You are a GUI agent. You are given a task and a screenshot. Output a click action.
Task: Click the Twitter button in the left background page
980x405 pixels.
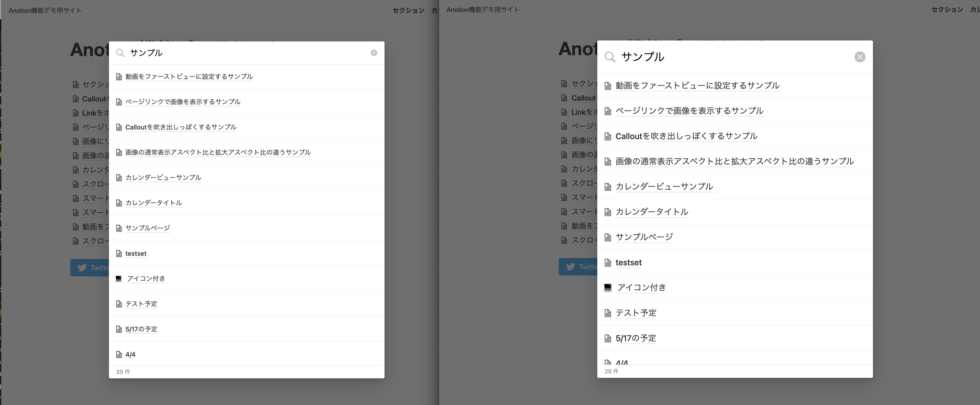point(89,268)
